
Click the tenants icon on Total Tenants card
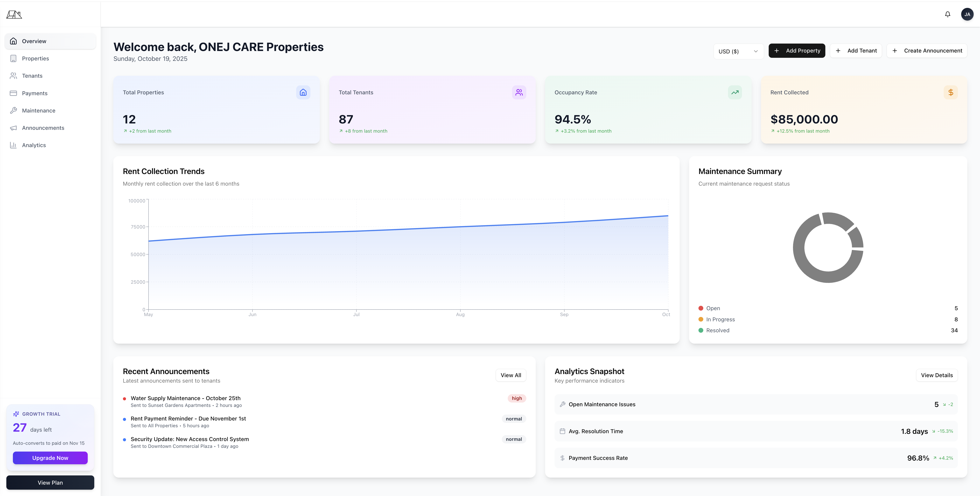pyautogui.click(x=519, y=92)
